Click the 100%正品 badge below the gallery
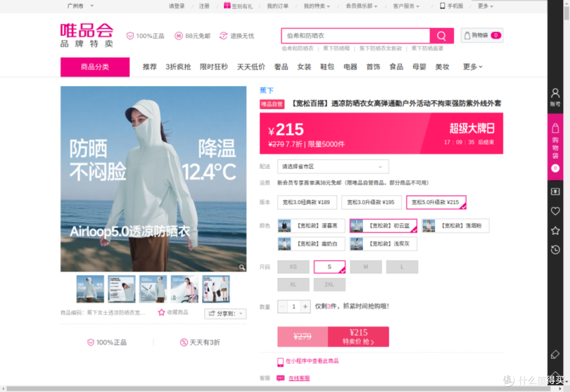The height and width of the screenshot is (392, 570). coord(107,342)
